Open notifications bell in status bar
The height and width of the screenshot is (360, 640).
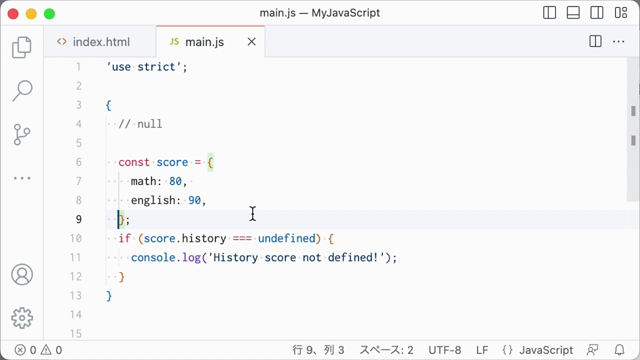coord(620,350)
